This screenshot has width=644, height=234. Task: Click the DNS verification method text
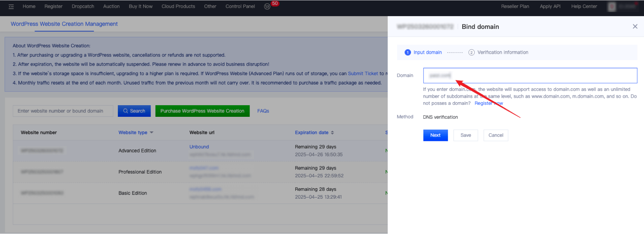440,117
